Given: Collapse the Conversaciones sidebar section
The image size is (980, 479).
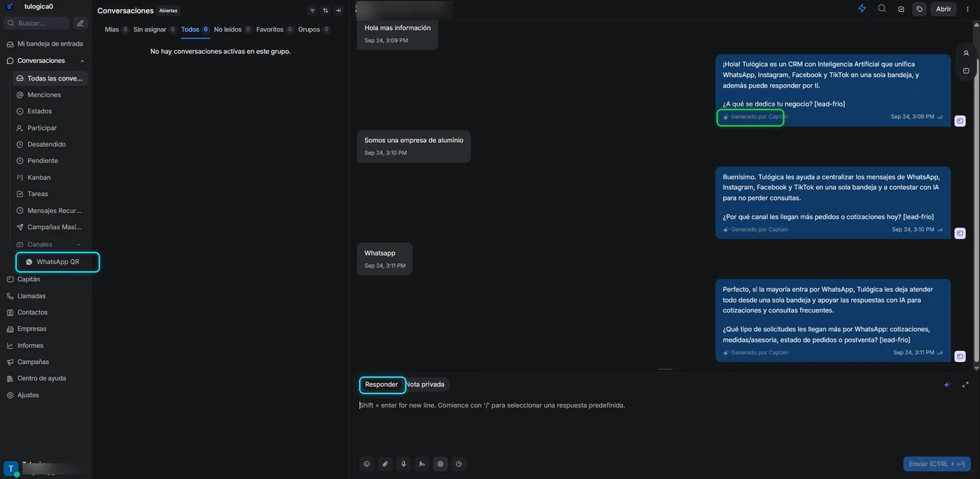Looking at the screenshot, I should pos(83,61).
